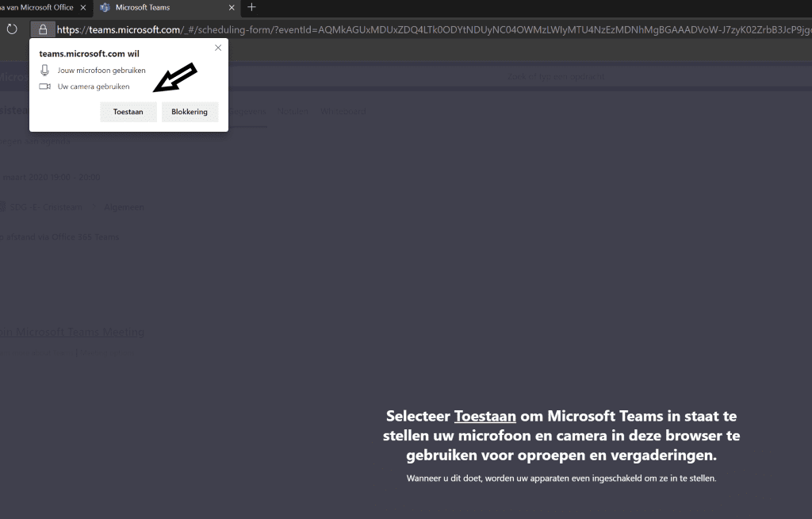This screenshot has height=519, width=812.
Task: Close the teams.microsoft.com permission popup
Action: pos(218,48)
